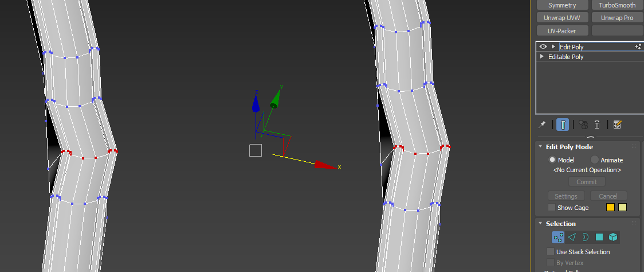Click the Commit button
Image resolution: width=644 pixels, height=272 pixels.
pyautogui.click(x=587, y=182)
